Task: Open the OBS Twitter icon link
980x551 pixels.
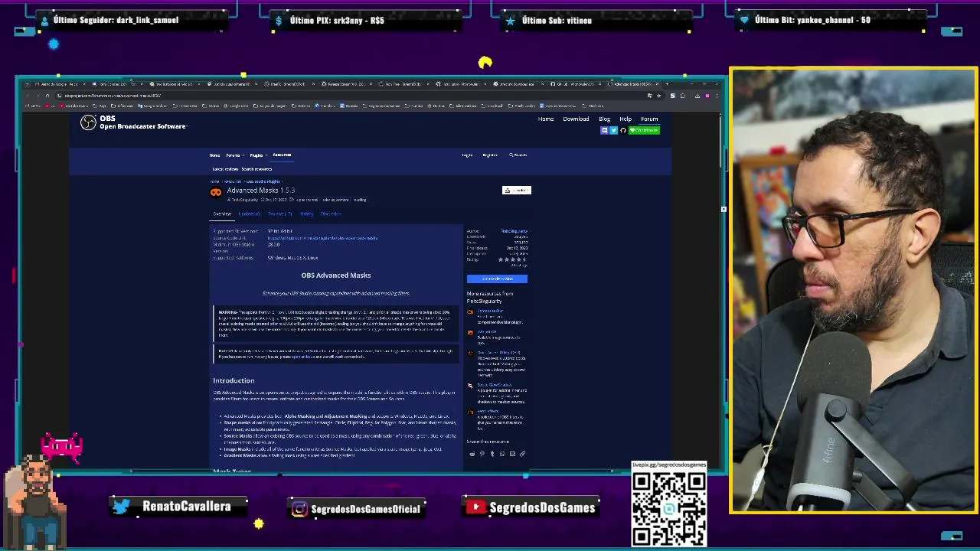Action: pyautogui.click(x=613, y=130)
